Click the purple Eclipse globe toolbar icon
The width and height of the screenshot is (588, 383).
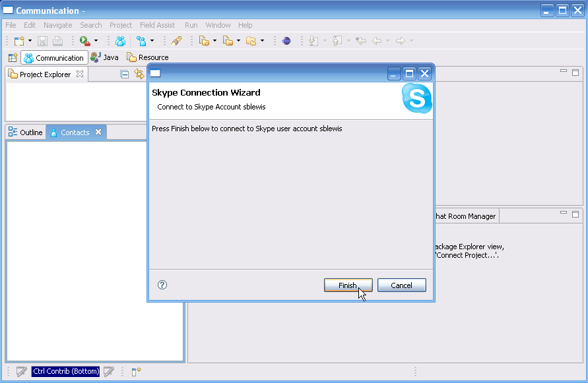(x=286, y=41)
